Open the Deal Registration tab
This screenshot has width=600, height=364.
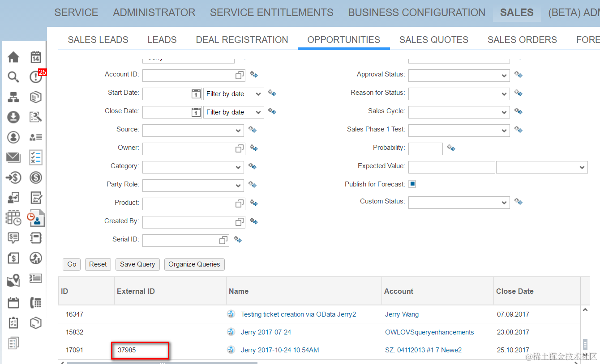tap(242, 40)
